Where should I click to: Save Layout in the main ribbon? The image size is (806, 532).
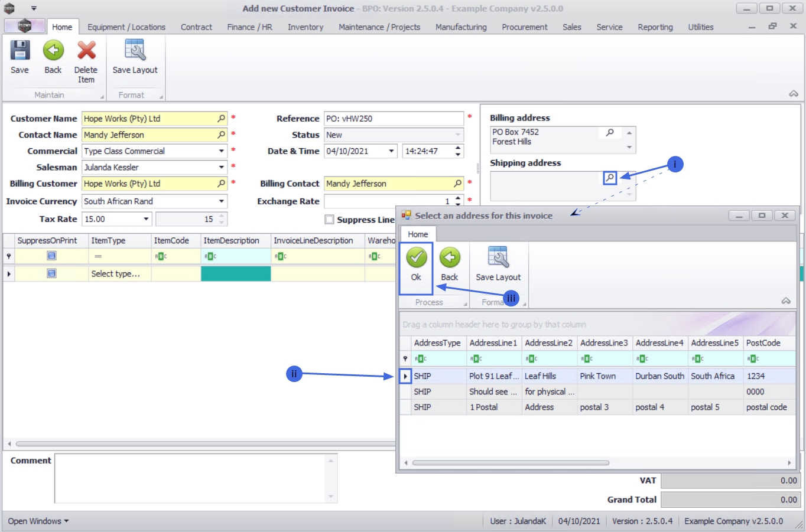click(x=135, y=58)
